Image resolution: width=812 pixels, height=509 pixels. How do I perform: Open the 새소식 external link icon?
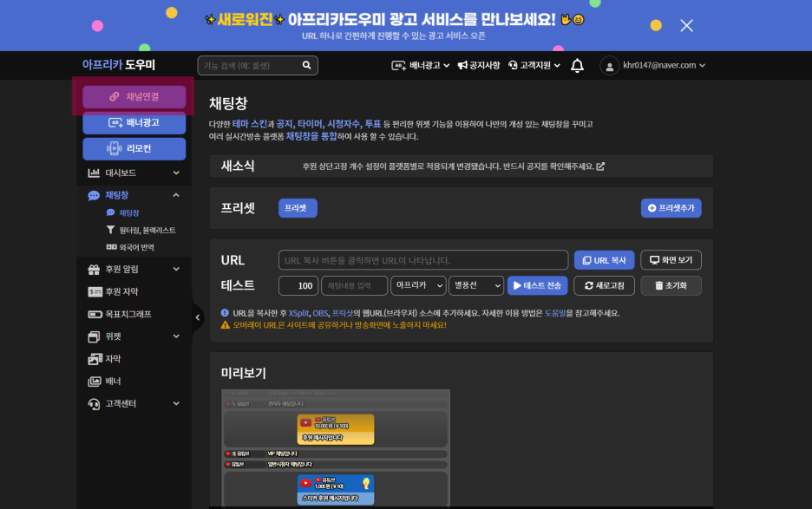(600, 166)
